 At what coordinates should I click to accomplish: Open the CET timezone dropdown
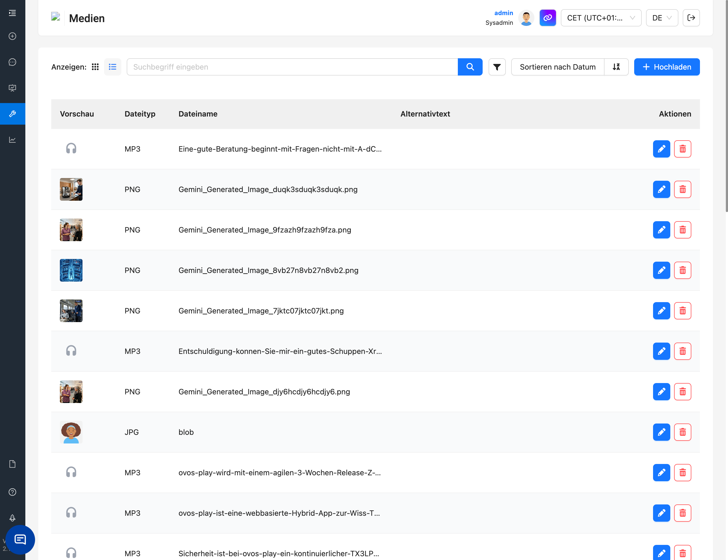coord(600,18)
